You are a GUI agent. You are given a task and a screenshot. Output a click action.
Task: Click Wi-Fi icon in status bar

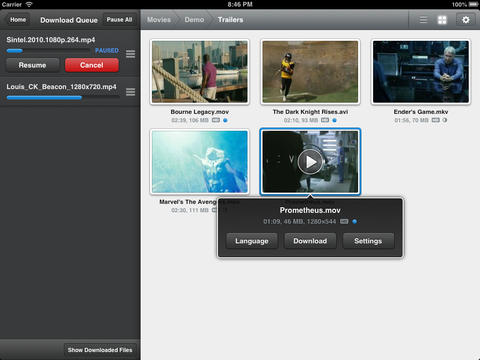pyautogui.click(x=29, y=4)
